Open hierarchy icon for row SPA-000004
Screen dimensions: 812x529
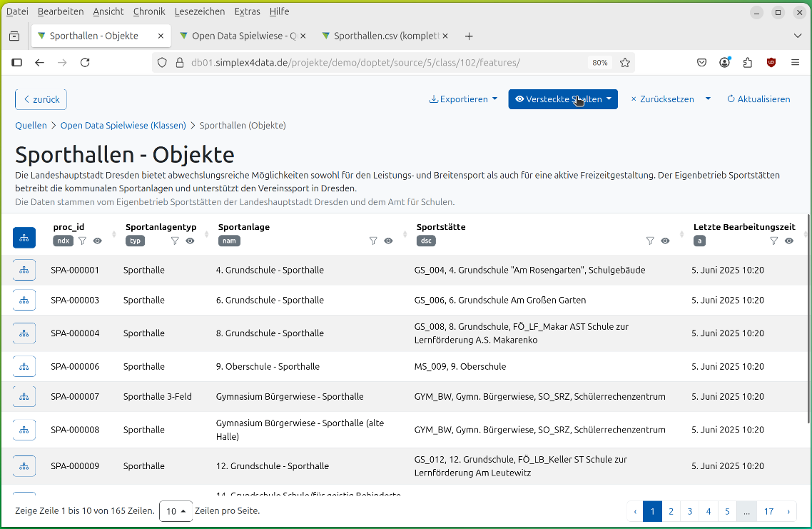point(24,333)
